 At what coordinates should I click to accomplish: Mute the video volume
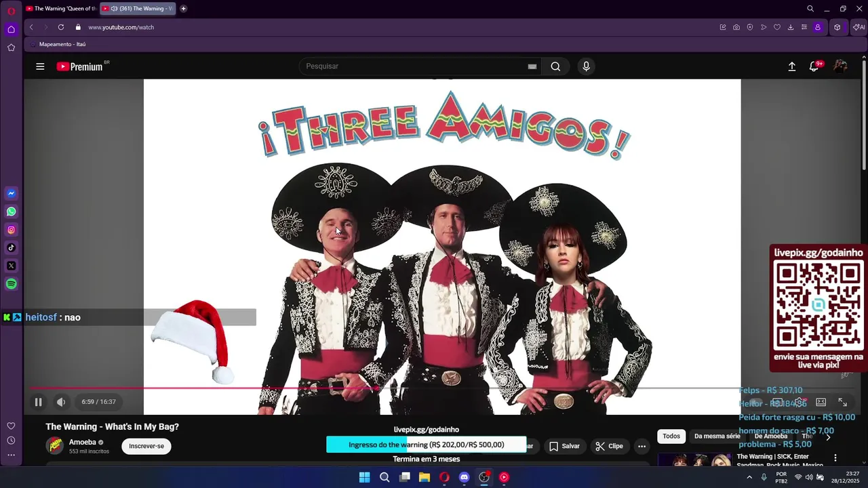(x=61, y=402)
